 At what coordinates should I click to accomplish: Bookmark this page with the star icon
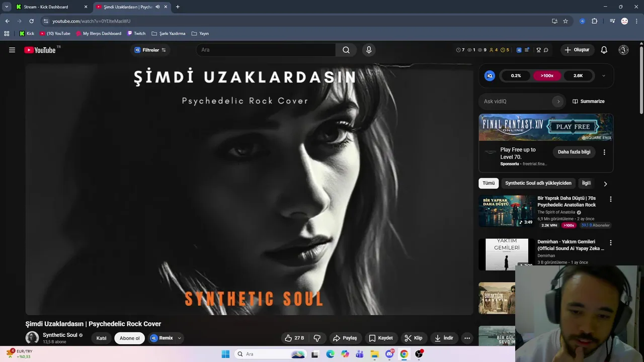[566, 21]
